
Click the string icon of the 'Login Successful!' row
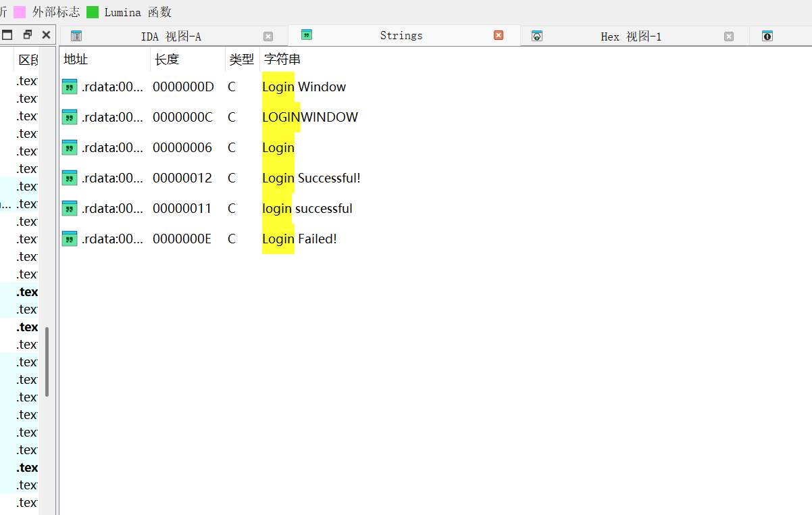[x=70, y=178]
